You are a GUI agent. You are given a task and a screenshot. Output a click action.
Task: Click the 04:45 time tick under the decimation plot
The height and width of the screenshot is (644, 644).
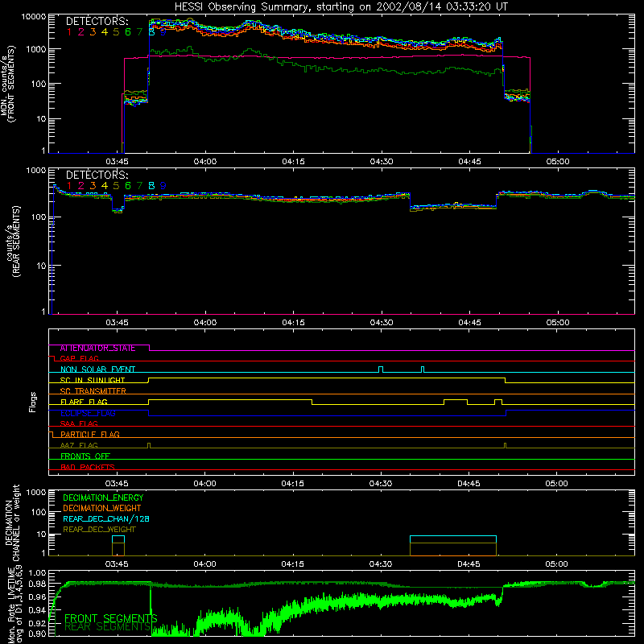pos(469,564)
